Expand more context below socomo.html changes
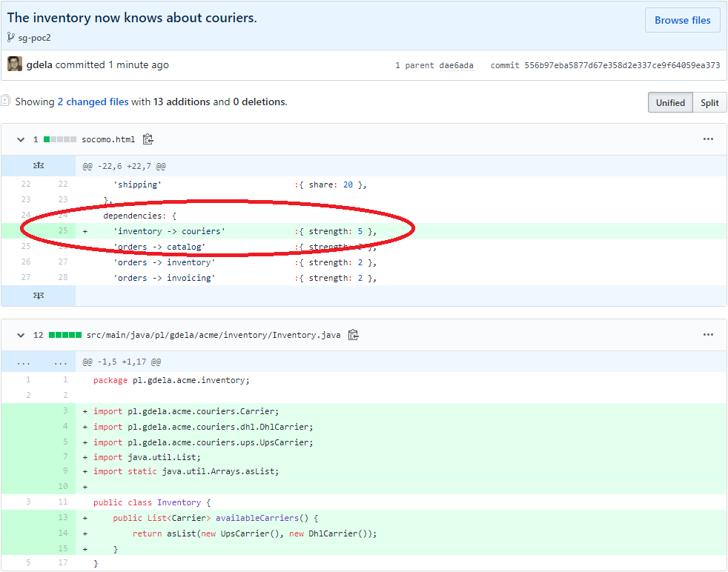Screen dimensions: 728x572 pyautogui.click(x=38, y=296)
